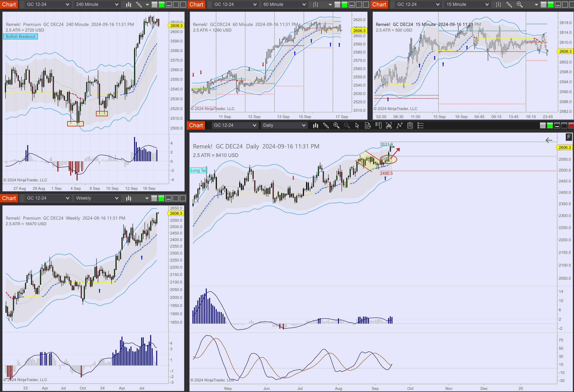The width and height of the screenshot is (574, 392).
Task: Click Long Tail label on Daily chart
Action: tap(199, 170)
